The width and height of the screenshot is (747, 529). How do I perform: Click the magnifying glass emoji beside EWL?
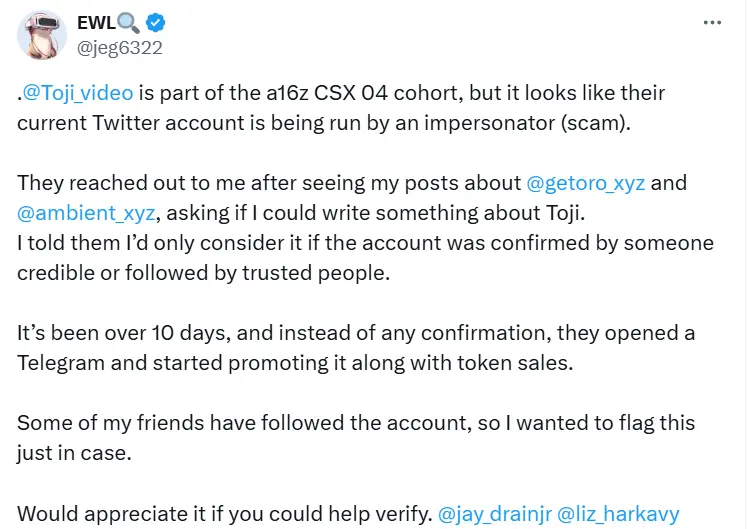point(129,22)
